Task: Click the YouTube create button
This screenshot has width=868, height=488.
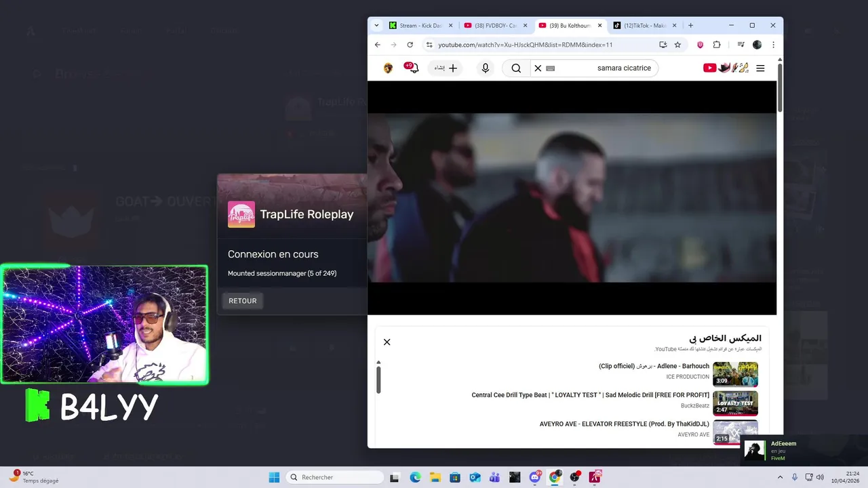Action: point(445,68)
